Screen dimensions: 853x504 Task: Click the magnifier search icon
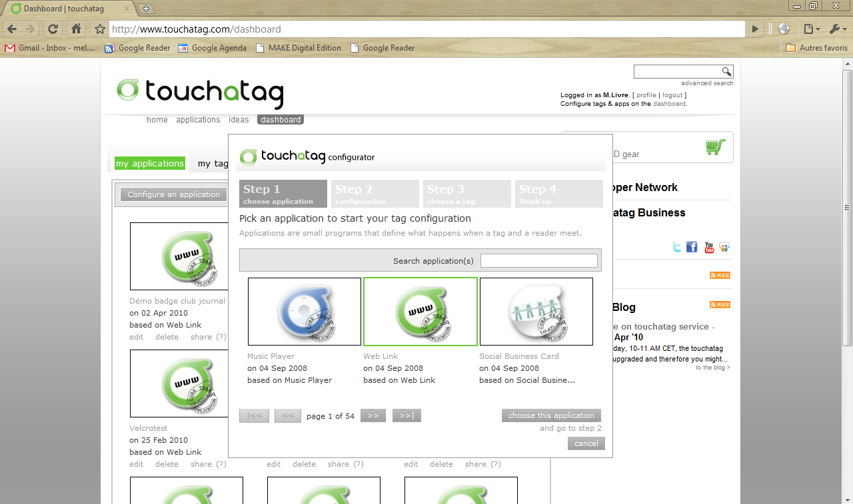[x=726, y=72]
